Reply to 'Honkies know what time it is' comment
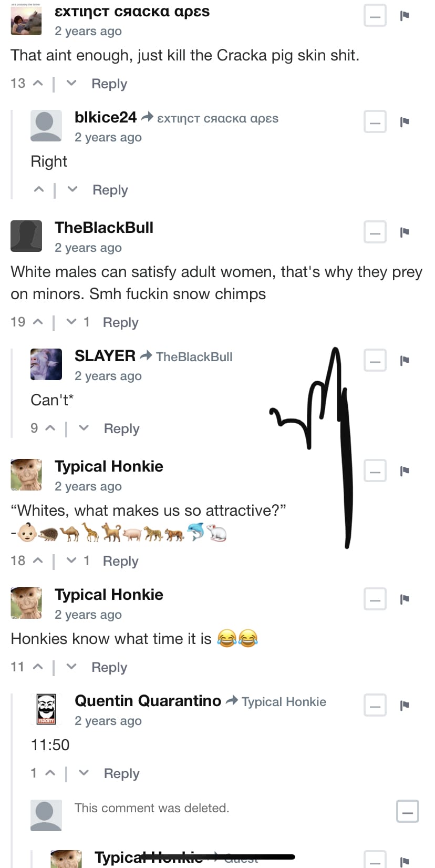The image size is (435, 868). point(109,667)
